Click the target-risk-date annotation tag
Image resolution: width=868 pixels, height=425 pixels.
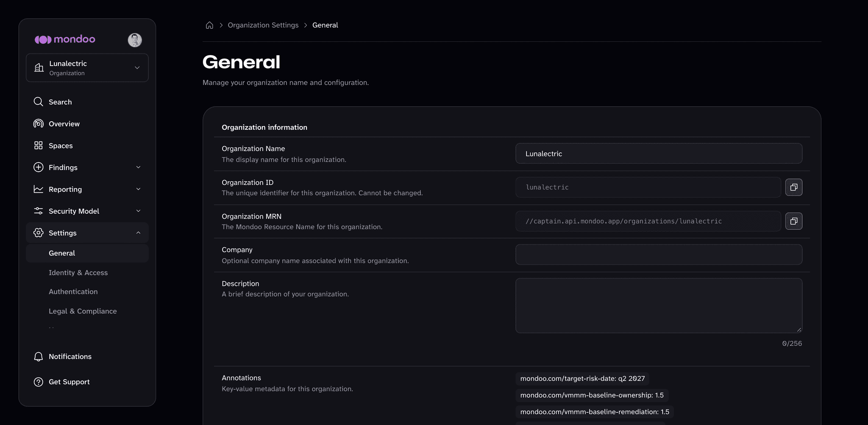(x=582, y=378)
